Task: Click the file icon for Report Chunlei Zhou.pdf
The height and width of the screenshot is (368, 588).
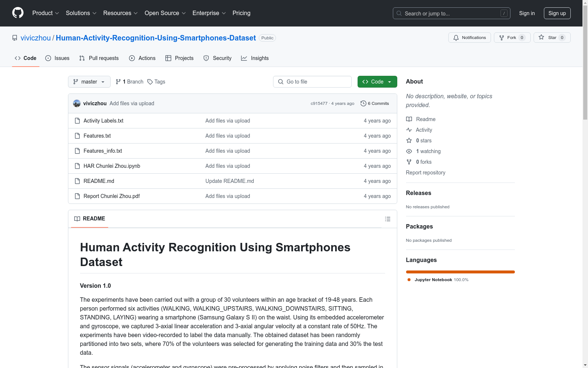Action: point(77,196)
